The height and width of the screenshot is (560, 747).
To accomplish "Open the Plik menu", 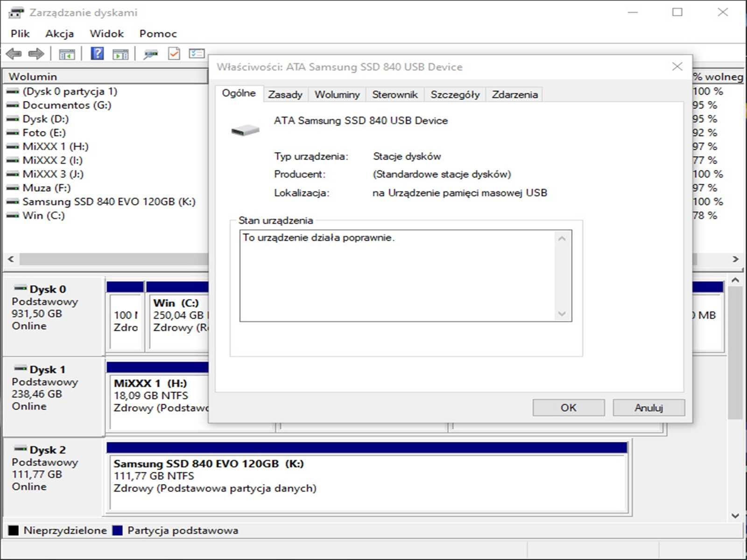I will 20,34.
